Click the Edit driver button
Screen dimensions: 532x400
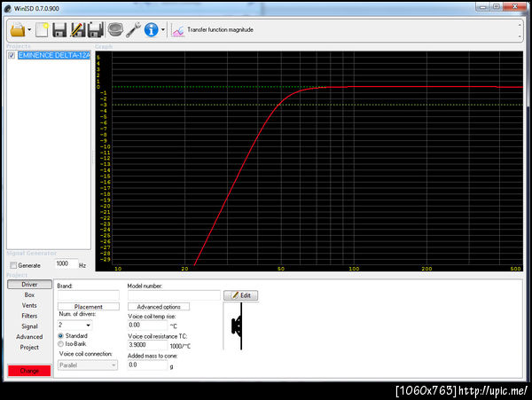point(241,295)
